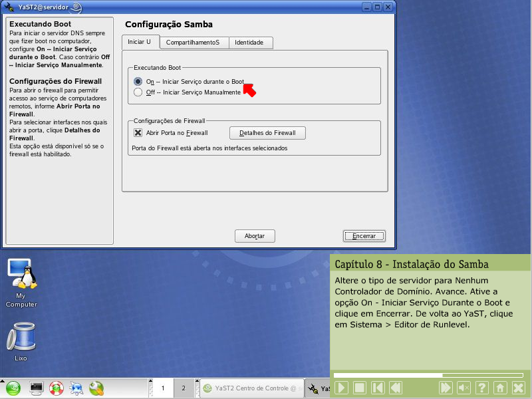Viewport: 532px width, 399px height.
Task: Open the help lifebuoy icon in taskbar
Action: [56, 388]
